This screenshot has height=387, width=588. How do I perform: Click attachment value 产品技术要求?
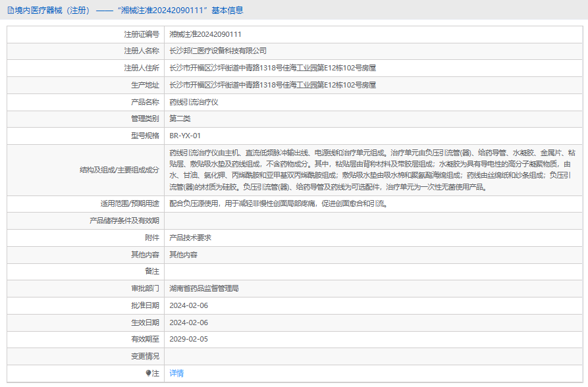point(190,238)
